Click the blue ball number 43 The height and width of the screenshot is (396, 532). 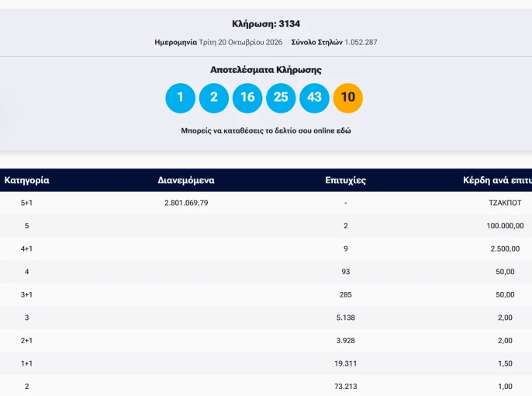coord(314,98)
